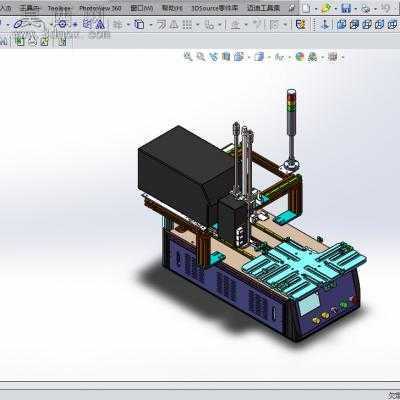
Task: Click the Display Style cube icon
Action: tap(259, 57)
